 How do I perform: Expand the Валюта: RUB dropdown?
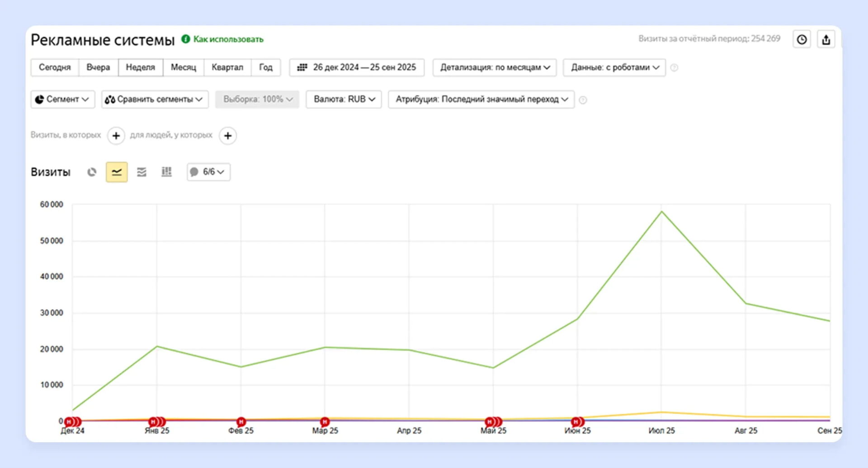click(x=344, y=99)
